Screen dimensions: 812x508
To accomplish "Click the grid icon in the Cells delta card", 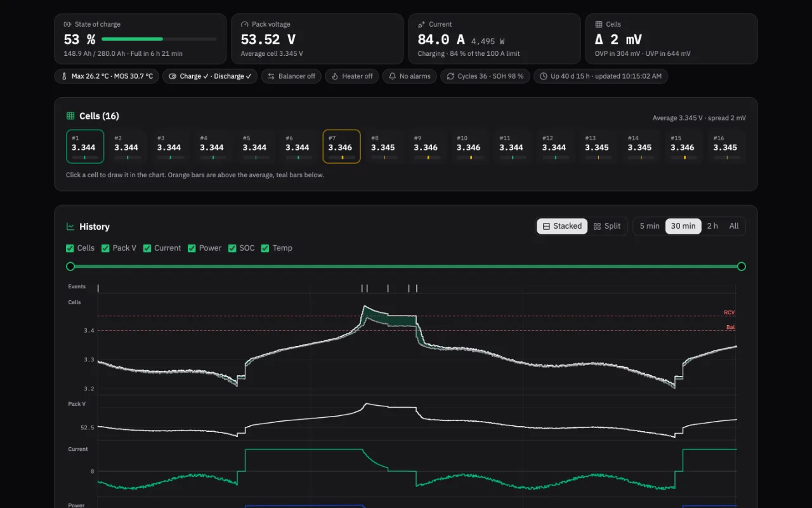I will pyautogui.click(x=598, y=24).
